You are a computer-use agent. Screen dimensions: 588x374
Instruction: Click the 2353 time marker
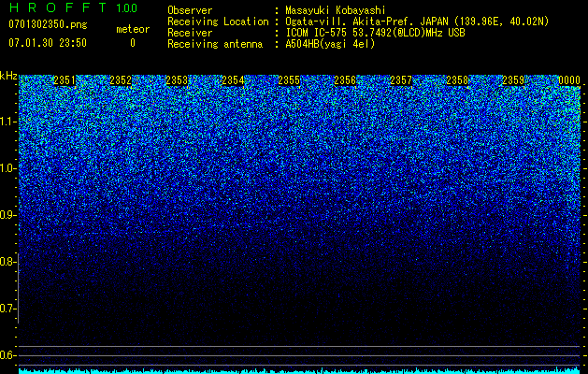click(x=177, y=80)
